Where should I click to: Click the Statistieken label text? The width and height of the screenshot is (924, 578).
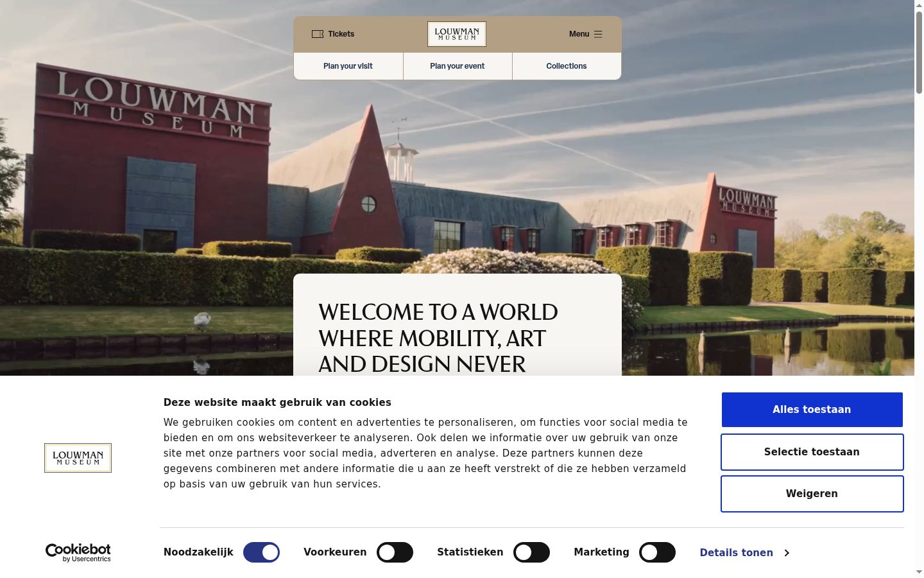pyautogui.click(x=470, y=552)
